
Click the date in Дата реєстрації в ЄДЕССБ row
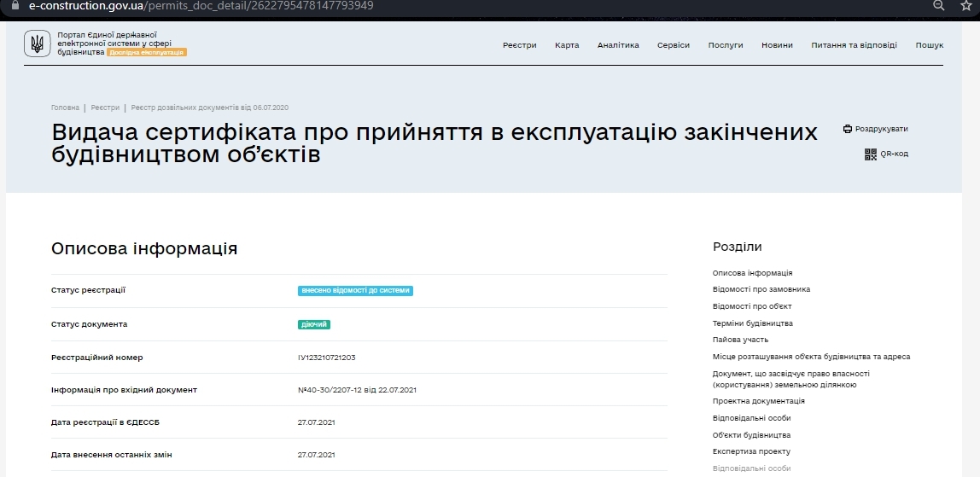(x=317, y=422)
